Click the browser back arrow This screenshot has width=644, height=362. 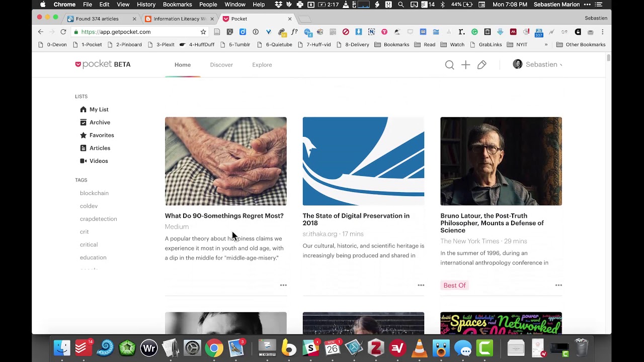[x=41, y=32]
